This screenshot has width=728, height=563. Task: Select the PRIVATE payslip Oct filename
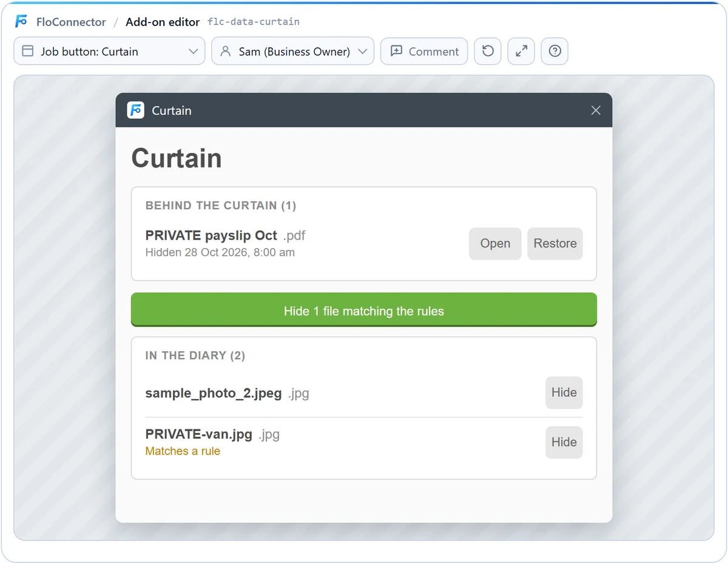[x=211, y=235]
